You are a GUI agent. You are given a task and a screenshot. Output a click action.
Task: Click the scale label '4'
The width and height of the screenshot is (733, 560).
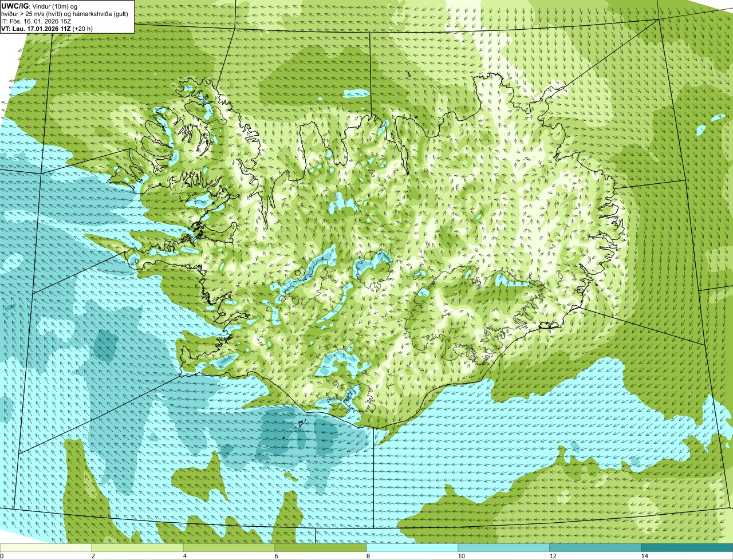(x=184, y=556)
